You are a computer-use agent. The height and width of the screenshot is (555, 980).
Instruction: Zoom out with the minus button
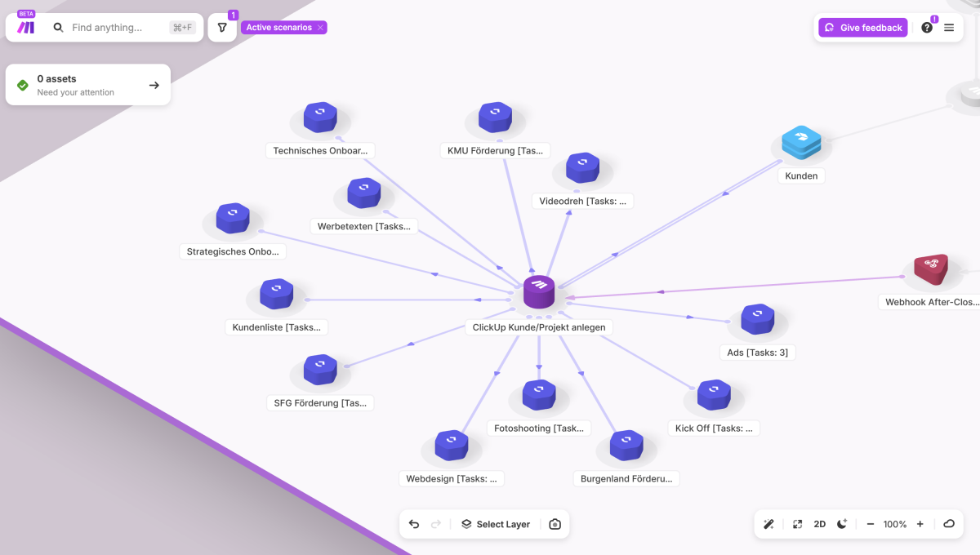click(871, 524)
